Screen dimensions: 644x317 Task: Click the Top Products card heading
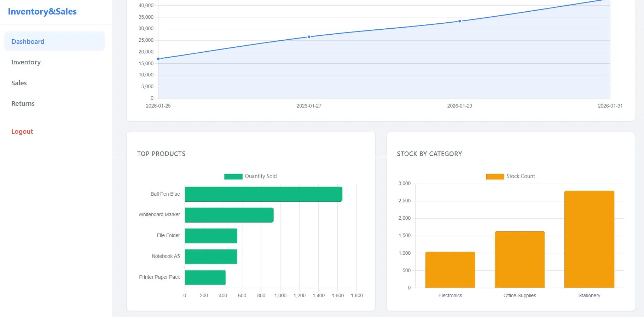(161, 154)
